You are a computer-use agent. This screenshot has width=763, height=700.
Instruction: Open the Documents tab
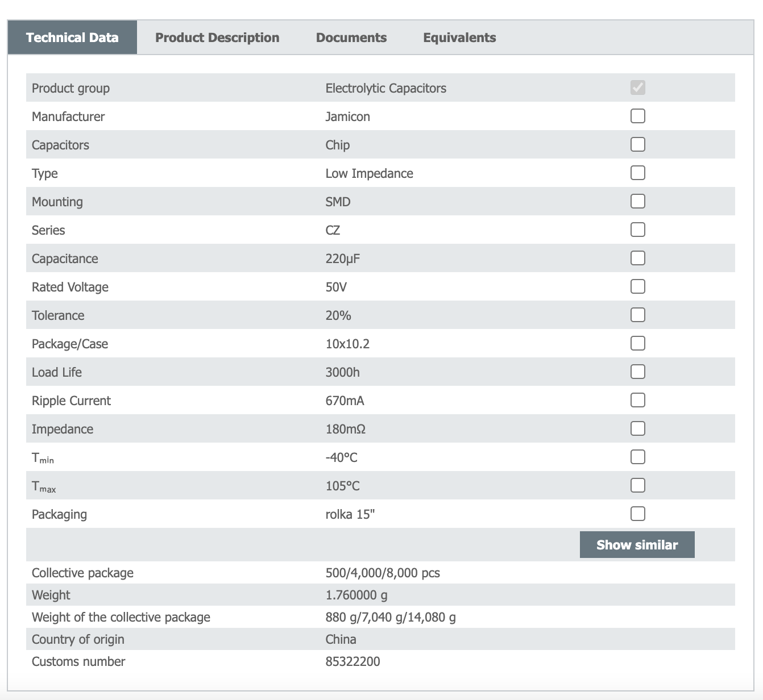pos(351,37)
